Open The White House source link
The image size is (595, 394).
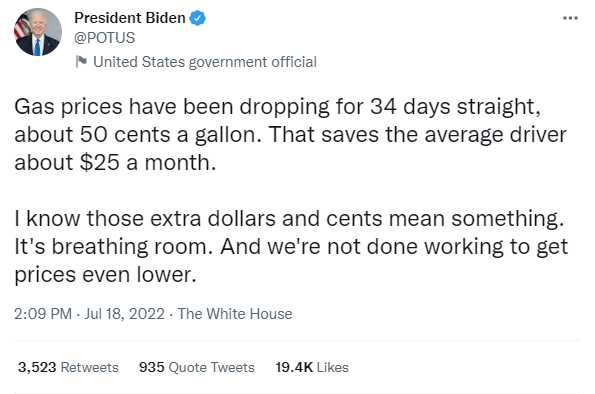click(235, 314)
